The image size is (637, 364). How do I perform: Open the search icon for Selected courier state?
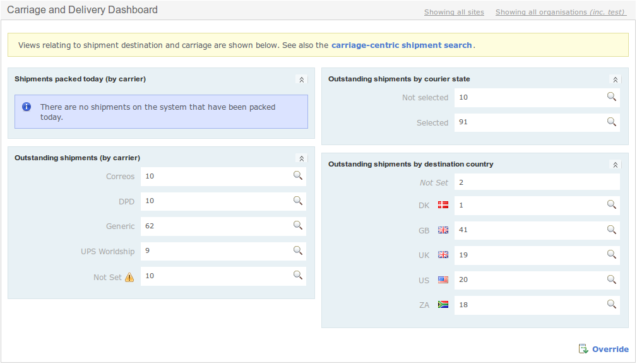click(x=610, y=122)
